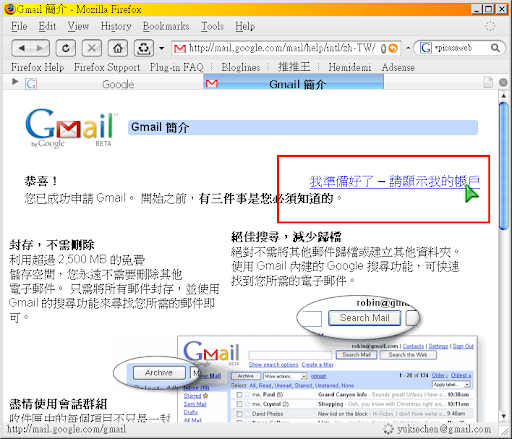
Task: Open the Bloglines bookmark
Action: pyautogui.click(x=241, y=67)
